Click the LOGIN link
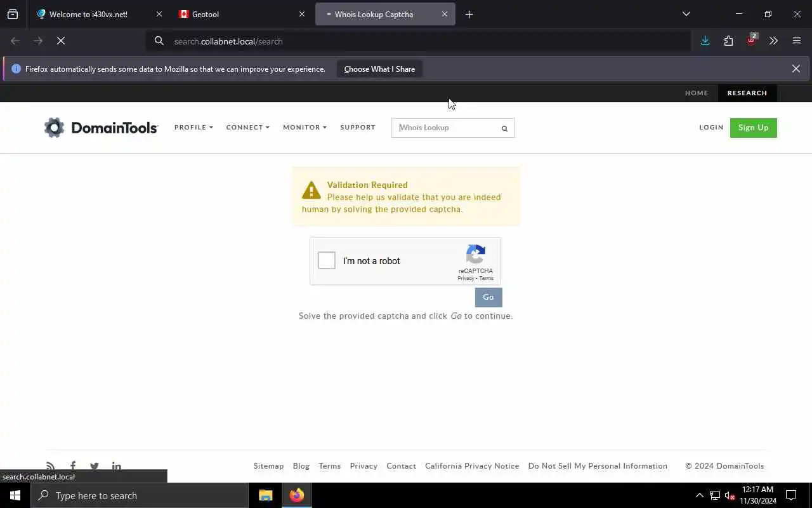The image size is (812, 508). (x=711, y=127)
